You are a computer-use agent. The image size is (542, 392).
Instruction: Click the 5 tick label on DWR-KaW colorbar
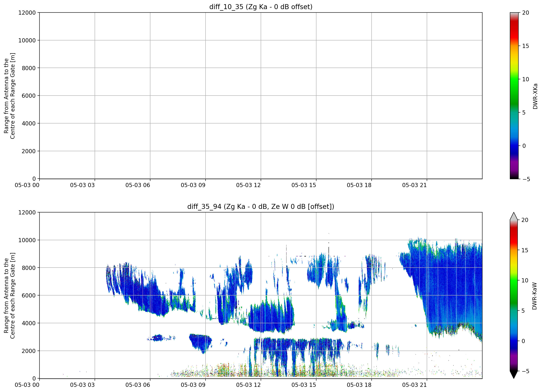point(523,311)
